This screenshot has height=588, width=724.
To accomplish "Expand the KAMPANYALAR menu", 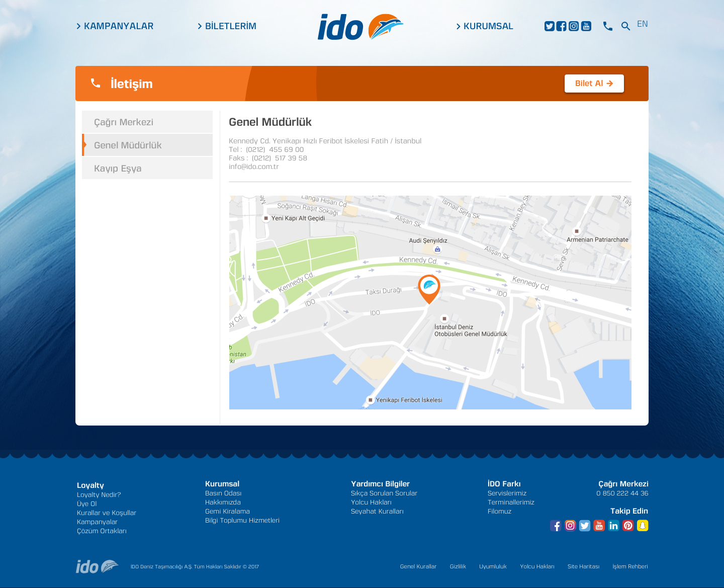I will point(115,26).
